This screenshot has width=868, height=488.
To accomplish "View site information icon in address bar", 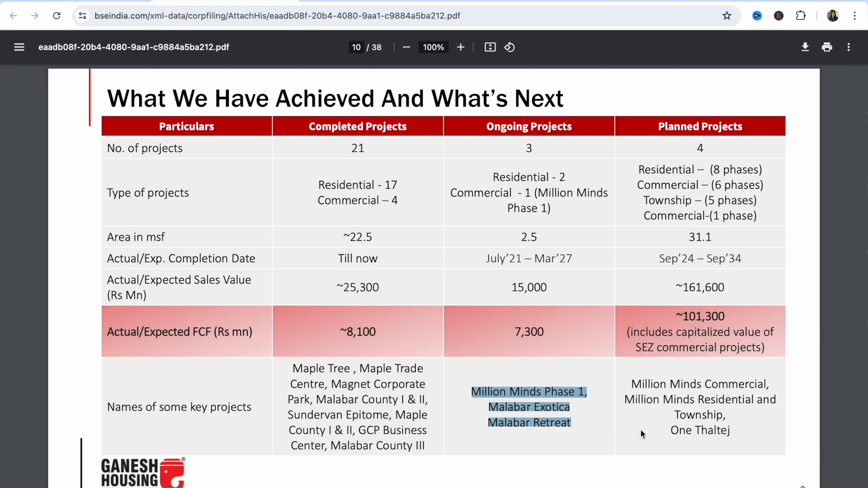I will click(x=82, y=16).
